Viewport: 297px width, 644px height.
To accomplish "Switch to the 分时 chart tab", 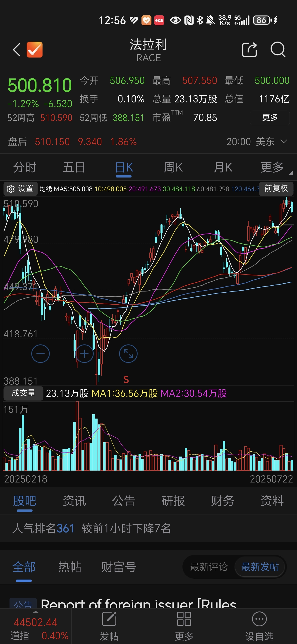I will (24, 167).
